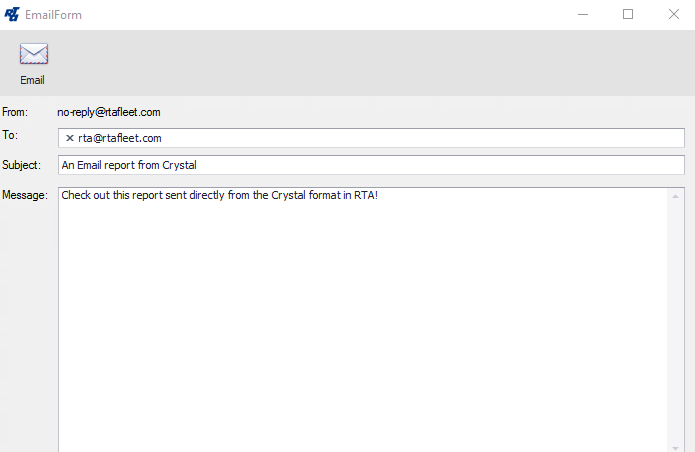Image resolution: width=695 pixels, height=452 pixels.
Task: Open the RTA app icon window menu
Action: point(12,14)
